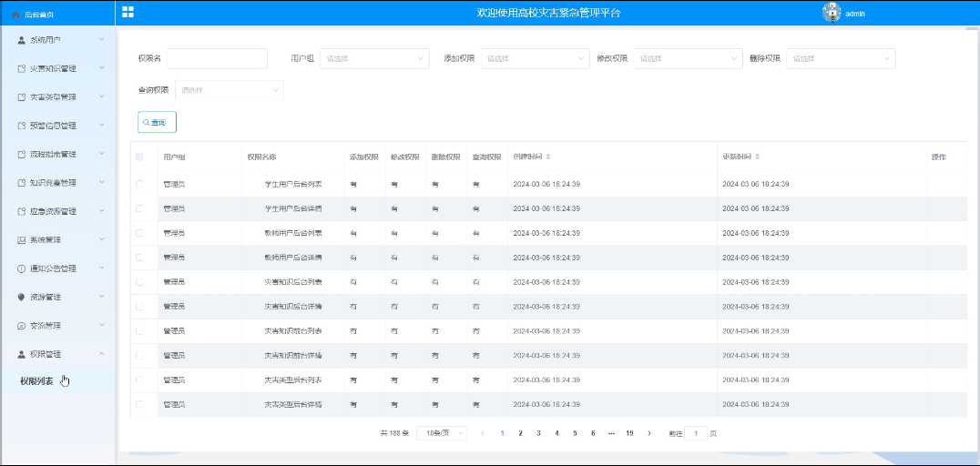
Task: Expand 交流管理 with its down chevron
Action: tap(102, 325)
